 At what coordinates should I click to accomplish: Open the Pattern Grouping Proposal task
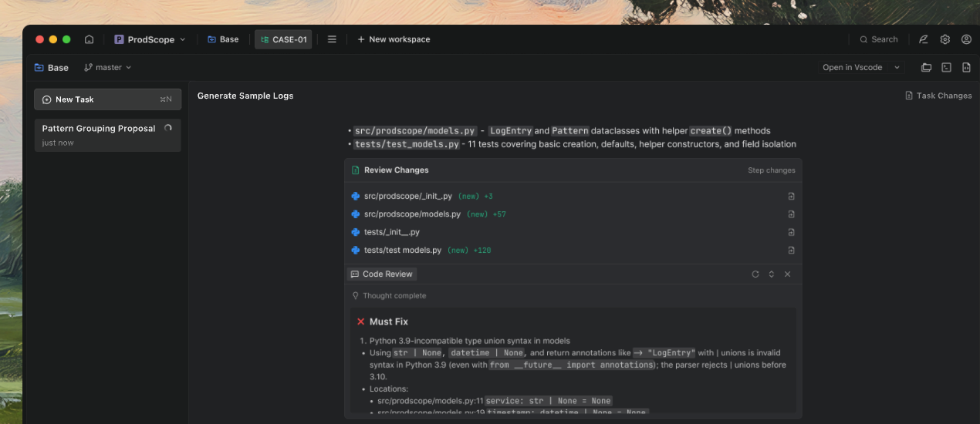pyautogui.click(x=107, y=135)
